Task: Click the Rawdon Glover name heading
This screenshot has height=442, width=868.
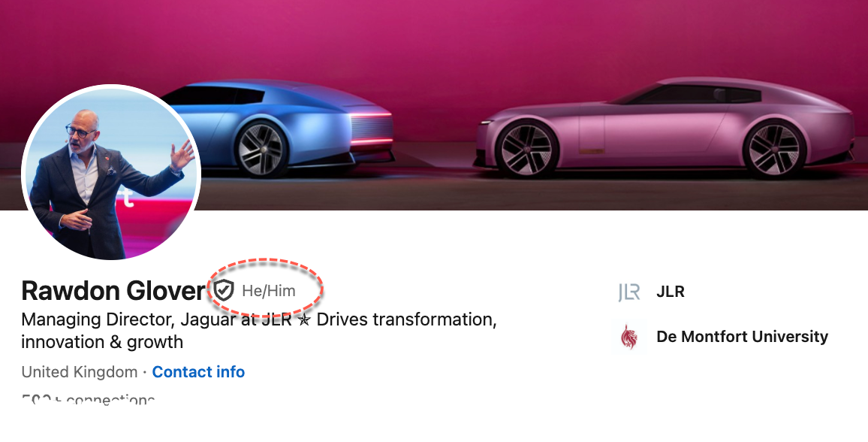Action: pyautogui.click(x=113, y=291)
